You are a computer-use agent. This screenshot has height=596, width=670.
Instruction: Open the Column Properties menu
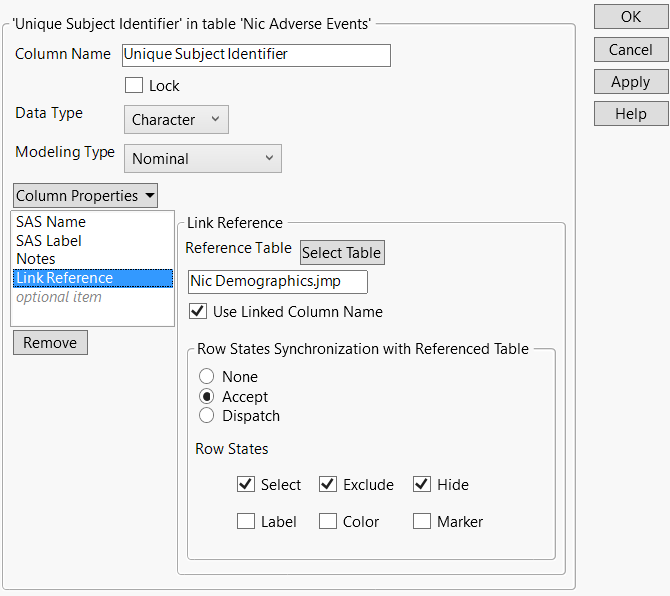(85, 196)
